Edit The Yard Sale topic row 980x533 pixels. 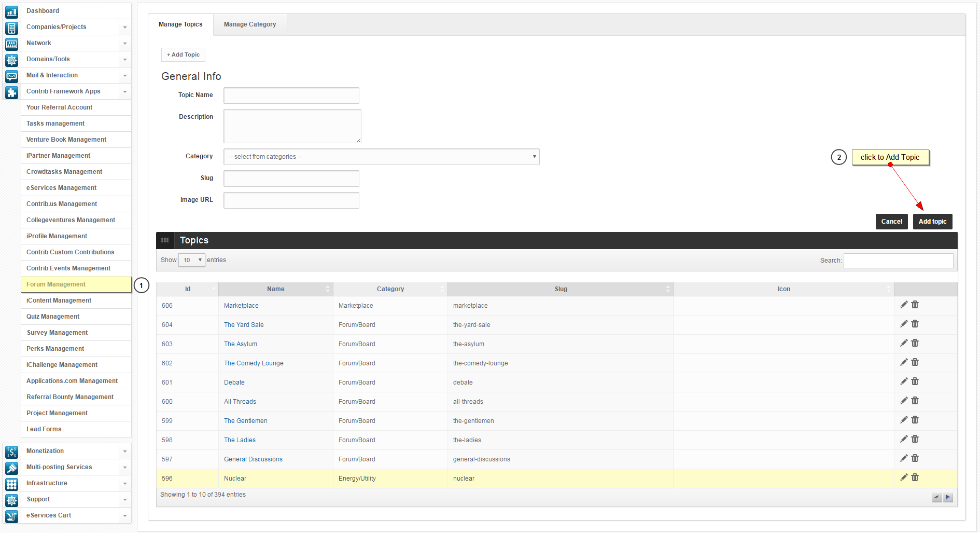(904, 324)
